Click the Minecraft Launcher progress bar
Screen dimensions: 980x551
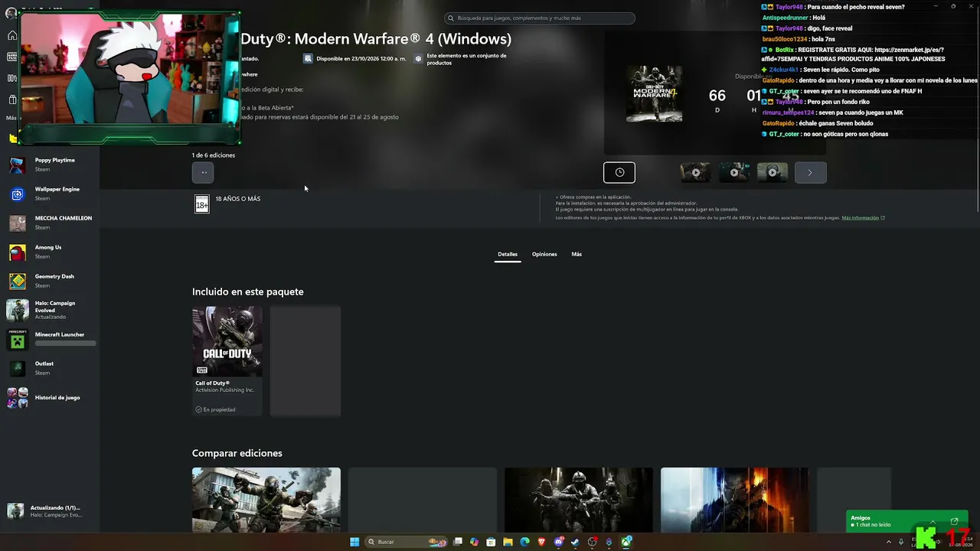point(65,343)
